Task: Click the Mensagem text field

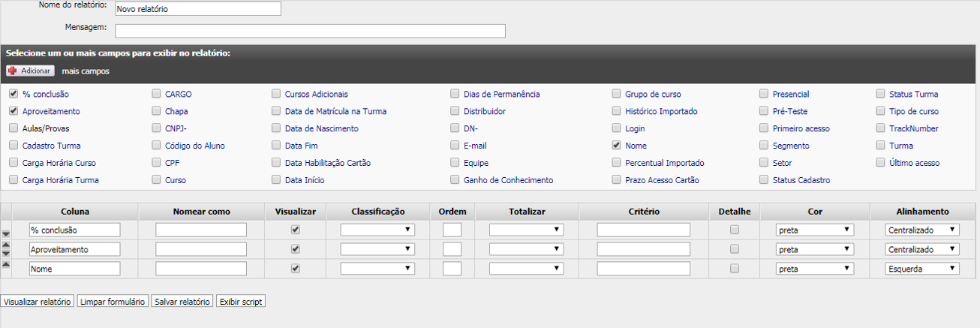Action: coord(310,31)
